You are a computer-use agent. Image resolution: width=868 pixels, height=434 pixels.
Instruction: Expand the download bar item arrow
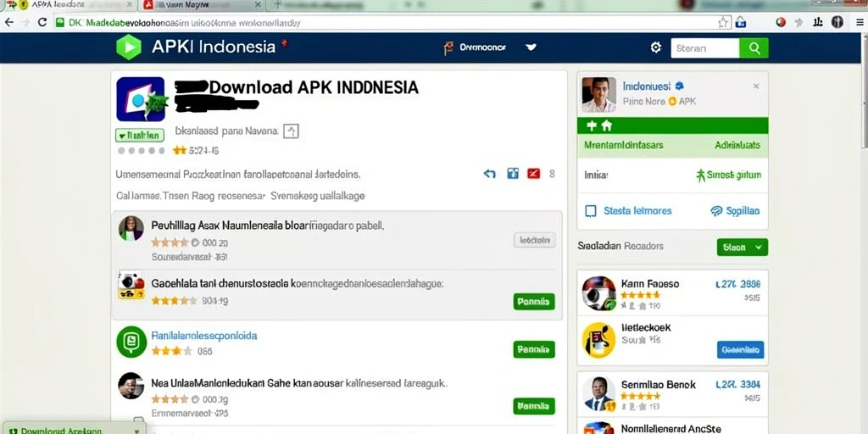tap(136, 431)
